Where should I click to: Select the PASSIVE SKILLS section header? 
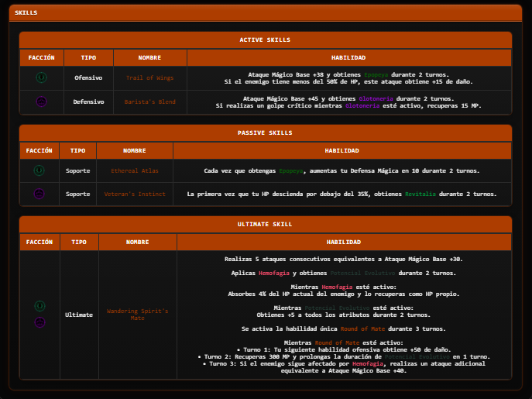click(266, 132)
